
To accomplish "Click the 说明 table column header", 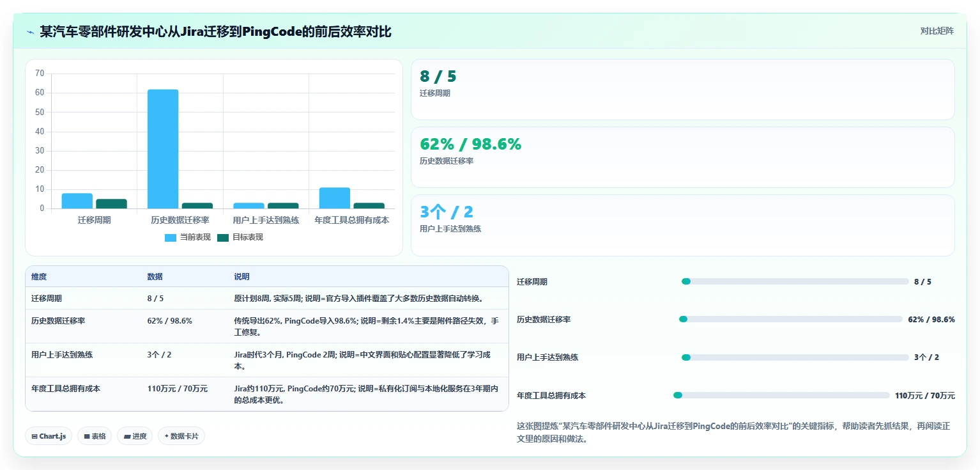I will coord(241,277).
